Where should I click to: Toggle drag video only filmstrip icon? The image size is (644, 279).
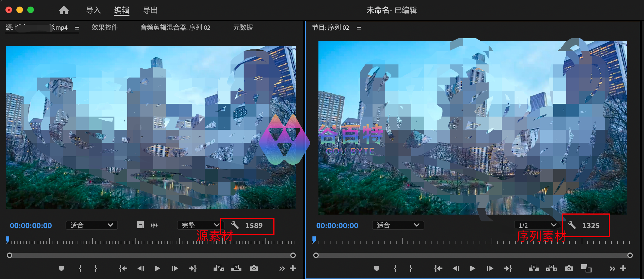tap(140, 225)
